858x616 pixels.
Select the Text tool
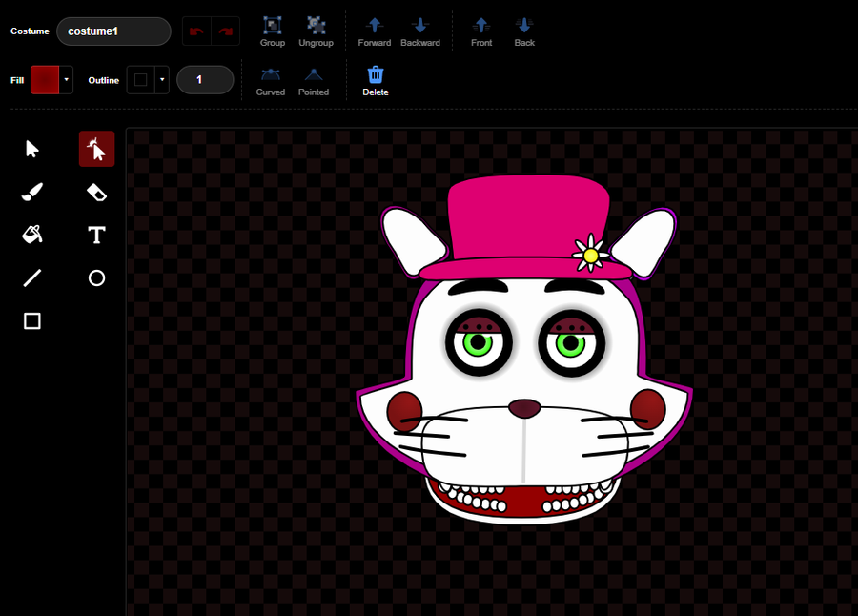click(x=97, y=235)
